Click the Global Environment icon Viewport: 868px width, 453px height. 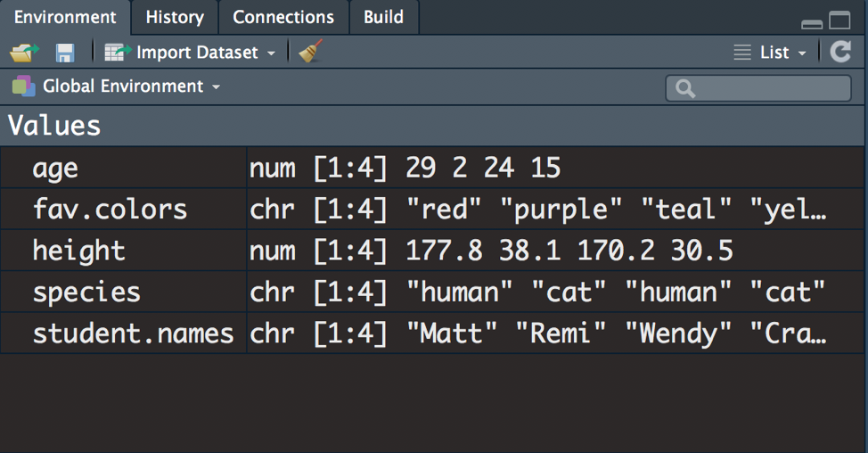(23, 86)
